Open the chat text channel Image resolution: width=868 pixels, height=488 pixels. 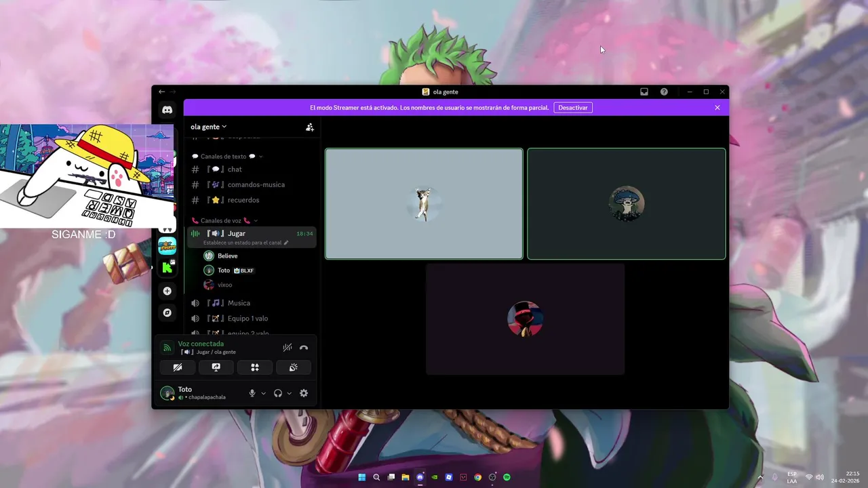click(252, 169)
